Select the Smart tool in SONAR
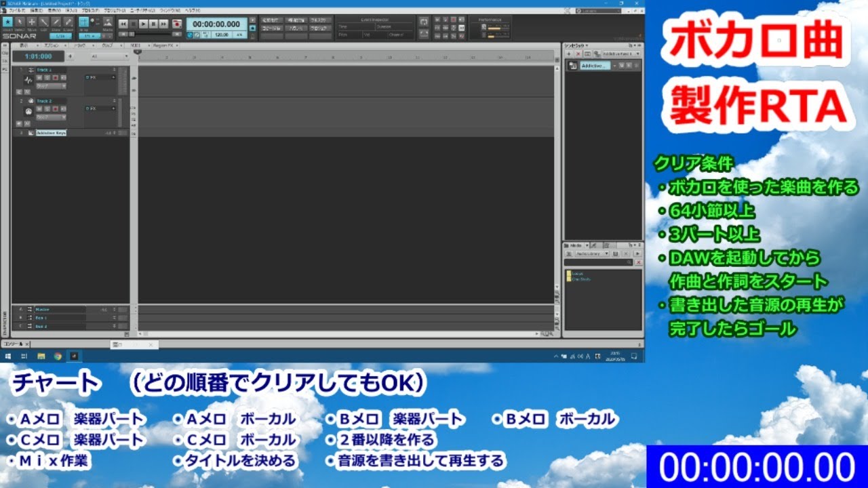The height and width of the screenshot is (488, 868). [8, 22]
